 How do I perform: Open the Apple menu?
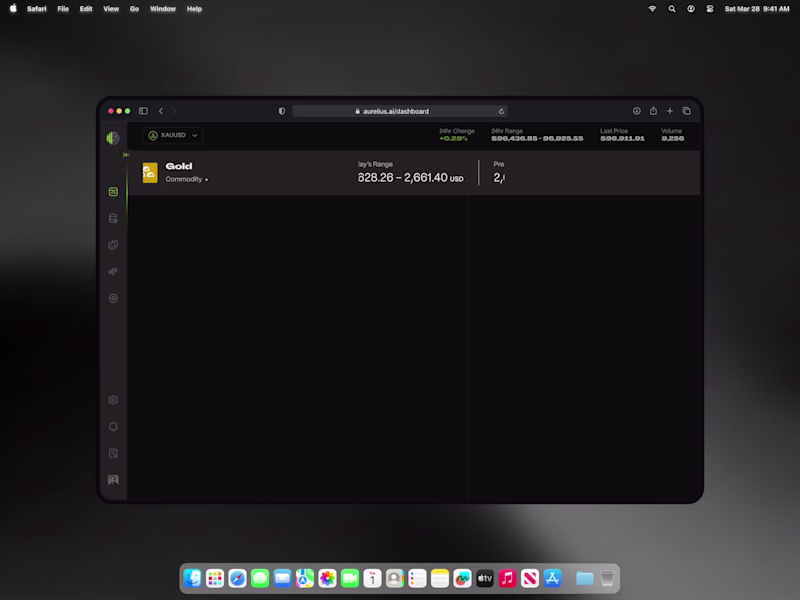13,8
